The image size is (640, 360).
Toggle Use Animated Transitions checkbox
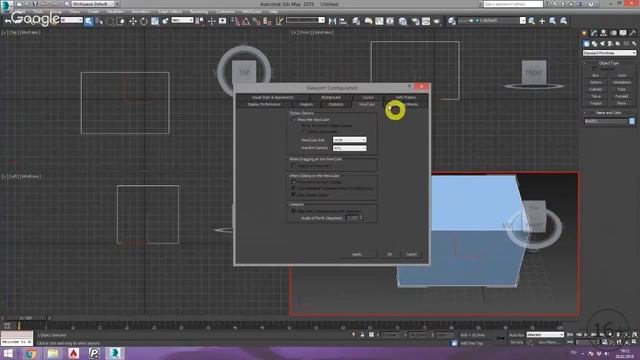tap(293, 188)
